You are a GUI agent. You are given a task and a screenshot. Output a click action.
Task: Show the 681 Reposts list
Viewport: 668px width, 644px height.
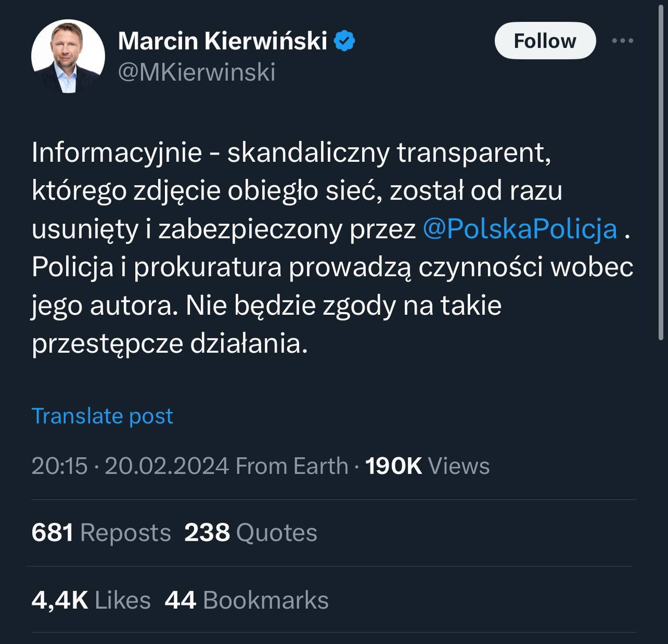(101, 533)
